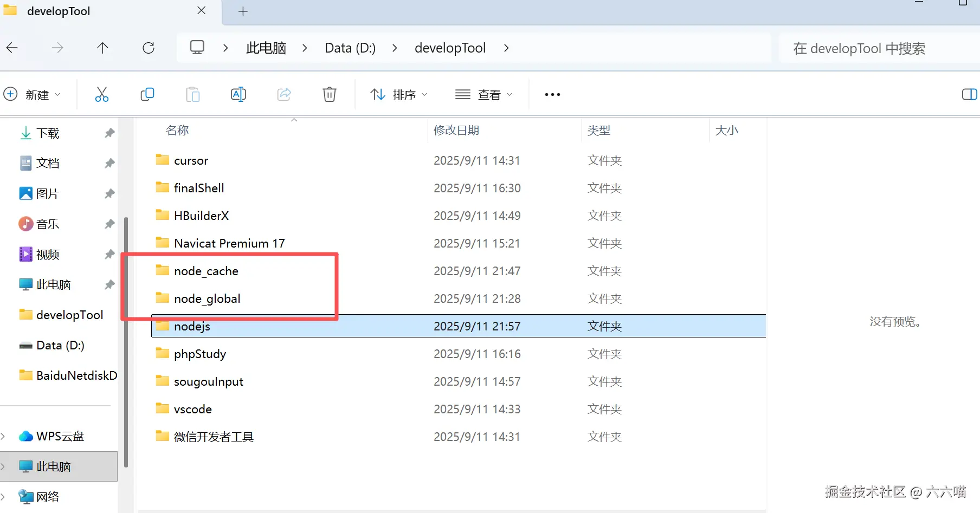
Task: Click the Cut scissors icon
Action: point(102,94)
